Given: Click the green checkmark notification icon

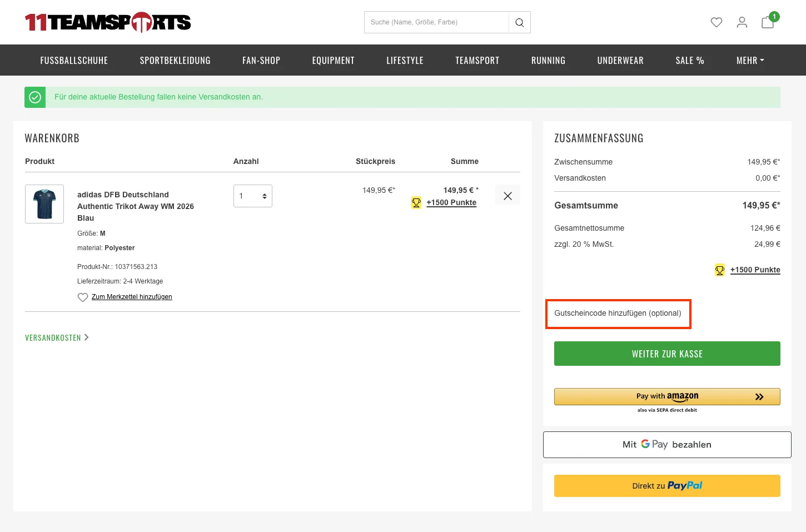Looking at the screenshot, I should pyautogui.click(x=35, y=97).
